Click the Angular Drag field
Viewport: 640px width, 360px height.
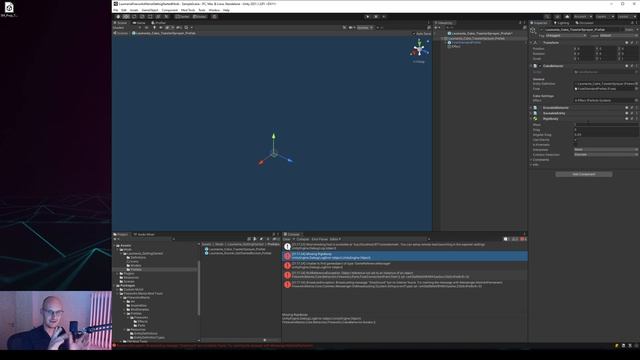[x=606, y=135]
